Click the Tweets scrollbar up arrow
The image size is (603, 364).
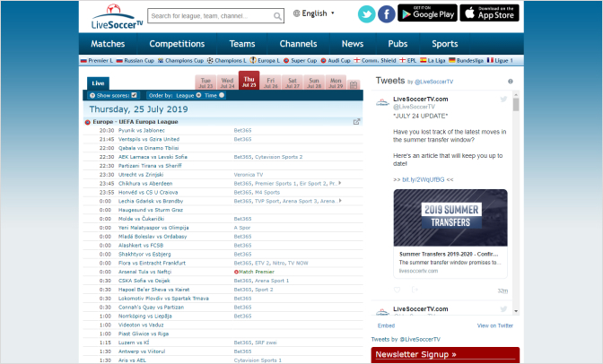(x=516, y=94)
